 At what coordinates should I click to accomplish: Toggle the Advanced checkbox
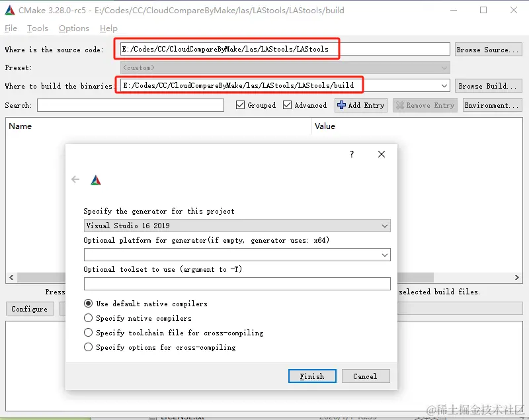(x=287, y=105)
